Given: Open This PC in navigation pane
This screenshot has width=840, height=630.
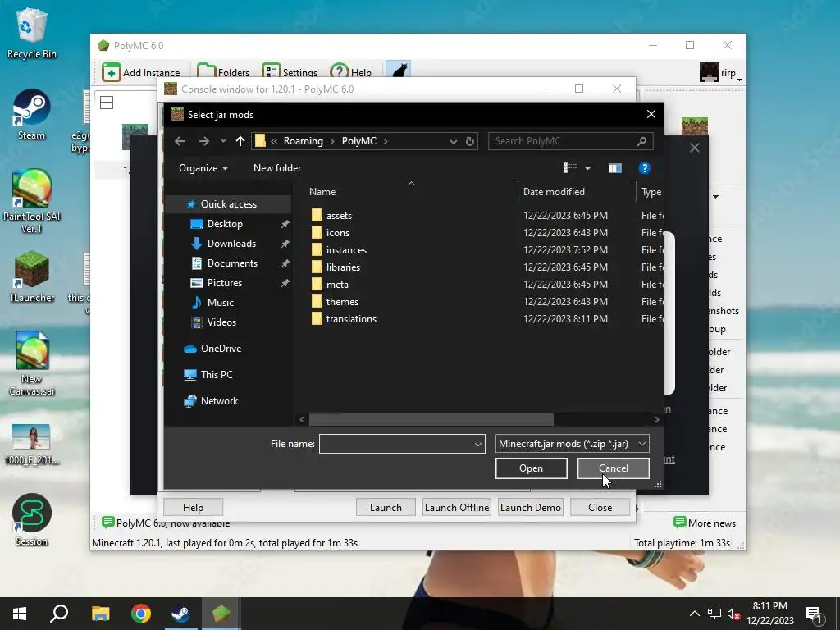Looking at the screenshot, I should 217,374.
